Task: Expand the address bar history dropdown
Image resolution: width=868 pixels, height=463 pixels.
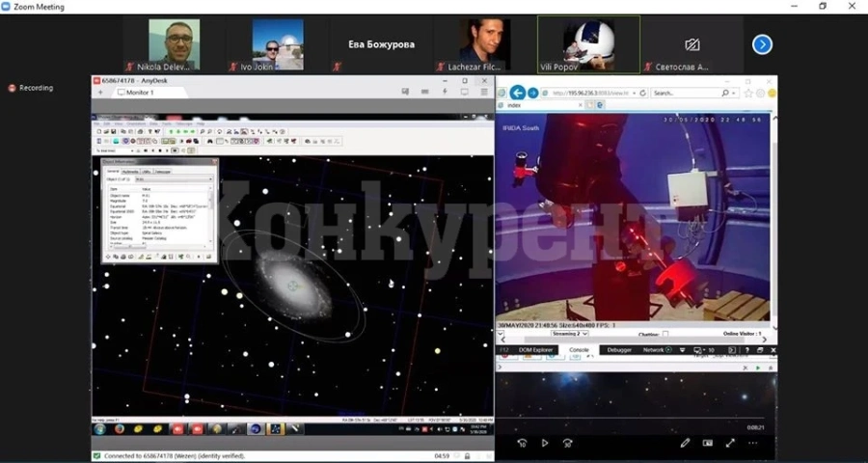Action: [634, 93]
